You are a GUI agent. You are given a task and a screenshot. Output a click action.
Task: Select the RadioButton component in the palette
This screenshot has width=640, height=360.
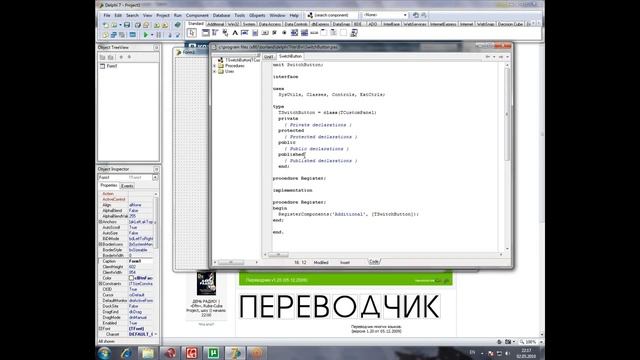pyautogui.click(x=284, y=33)
